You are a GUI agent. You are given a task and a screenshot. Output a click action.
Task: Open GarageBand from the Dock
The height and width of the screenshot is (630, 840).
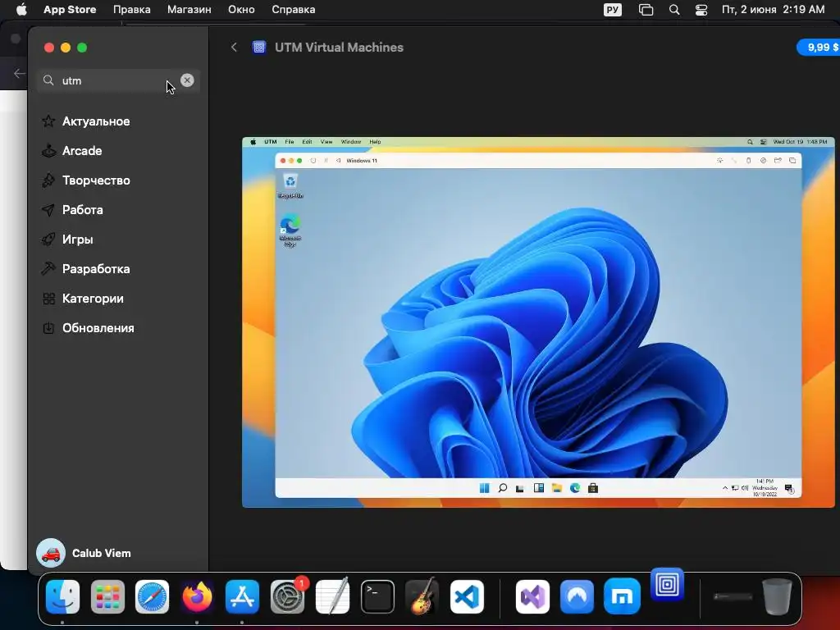pyautogui.click(x=422, y=596)
